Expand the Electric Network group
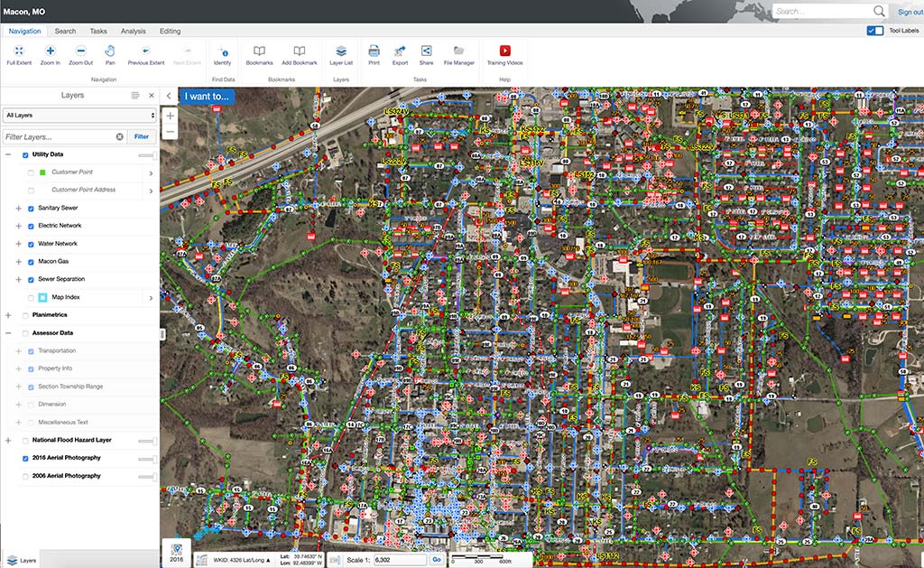This screenshot has width=924, height=568. 18,226
